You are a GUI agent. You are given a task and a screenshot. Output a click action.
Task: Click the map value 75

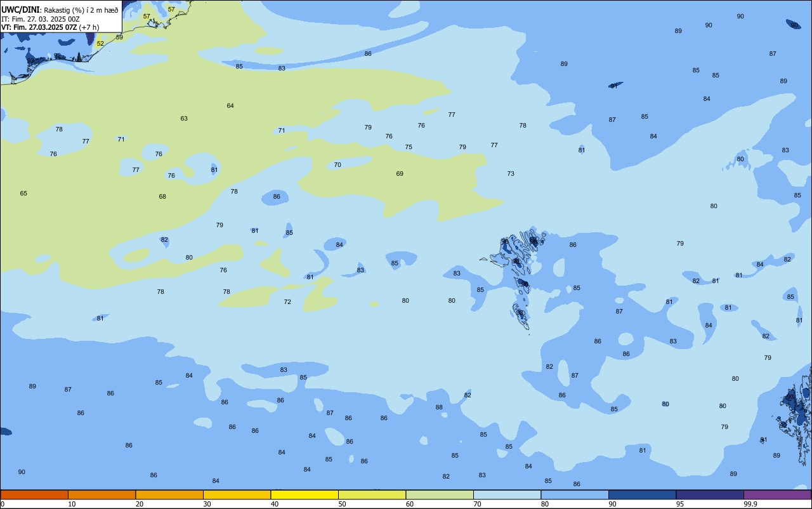(x=409, y=147)
